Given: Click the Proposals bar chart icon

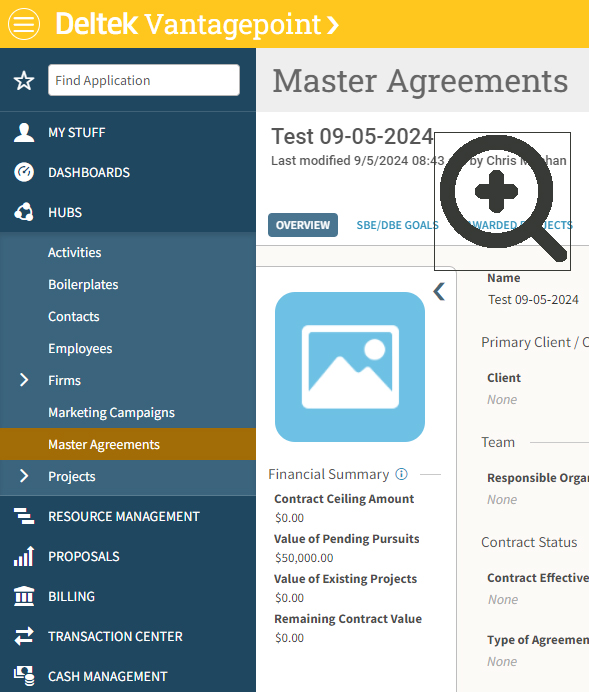Looking at the screenshot, I should click(x=24, y=556).
